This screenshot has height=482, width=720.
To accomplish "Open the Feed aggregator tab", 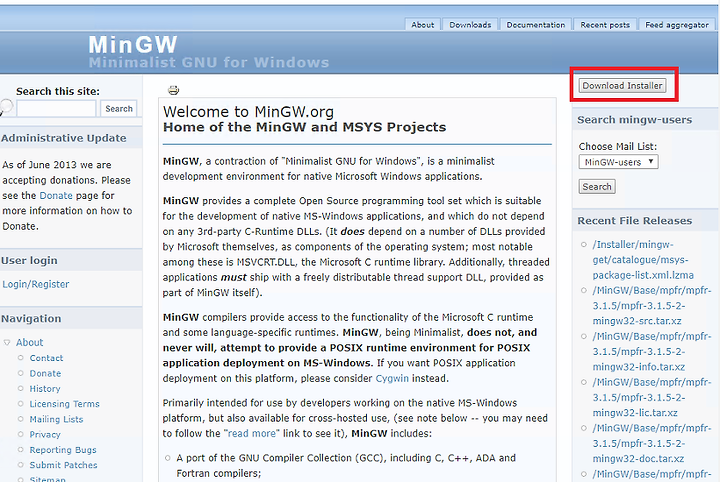I will pos(677,25).
